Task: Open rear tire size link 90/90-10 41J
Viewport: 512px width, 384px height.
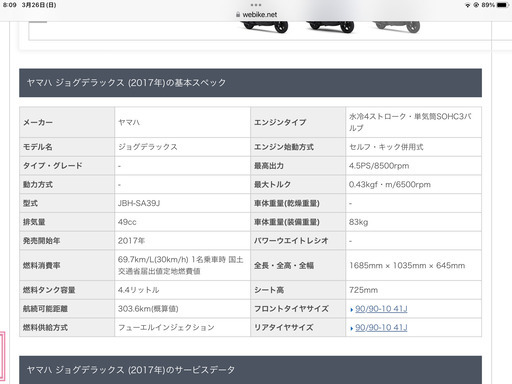Action: pyautogui.click(x=381, y=328)
